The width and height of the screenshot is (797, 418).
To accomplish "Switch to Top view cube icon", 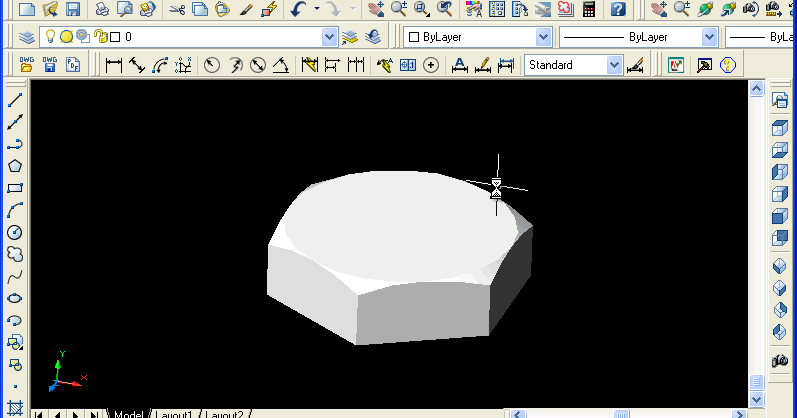I will click(x=780, y=128).
